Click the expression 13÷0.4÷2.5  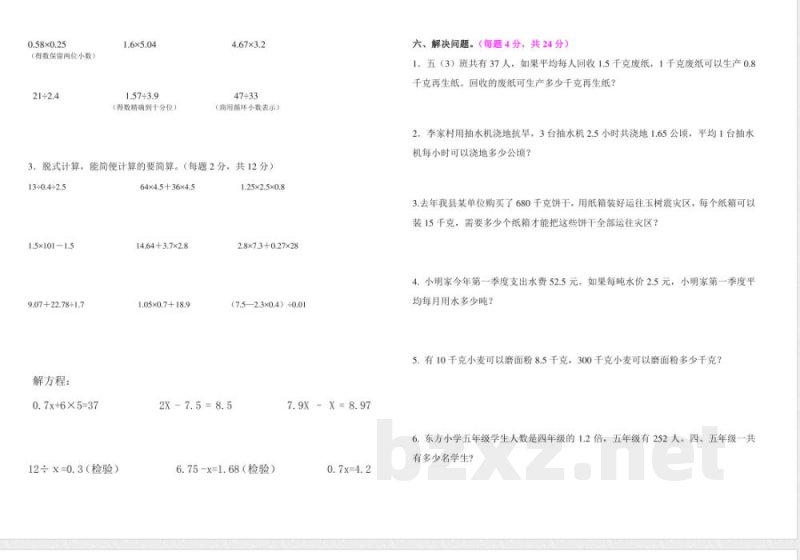click(x=47, y=187)
